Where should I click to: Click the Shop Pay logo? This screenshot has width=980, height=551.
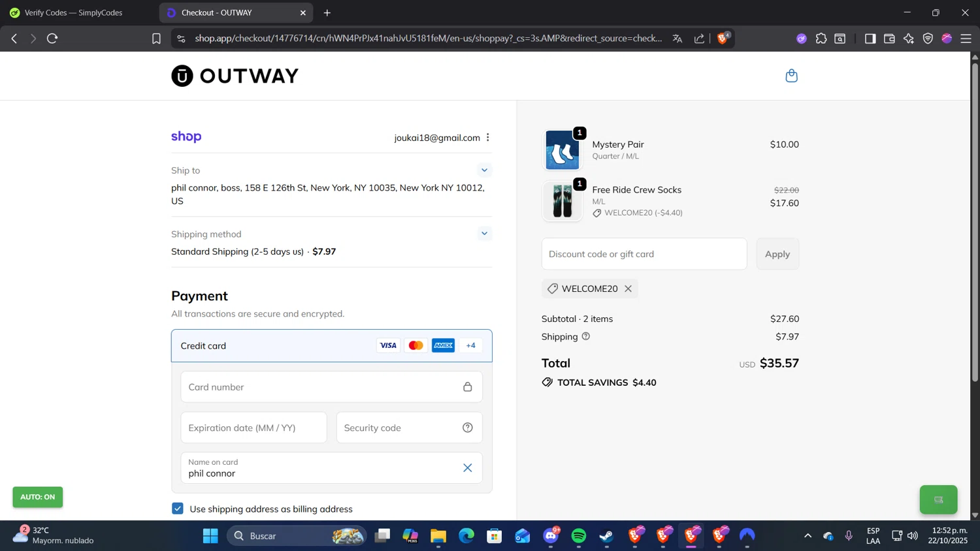pos(186,136)
